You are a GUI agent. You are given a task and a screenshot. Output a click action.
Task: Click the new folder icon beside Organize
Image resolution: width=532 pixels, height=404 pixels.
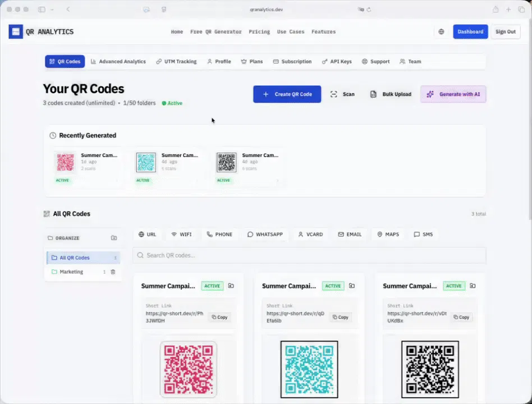pos(114,238)
